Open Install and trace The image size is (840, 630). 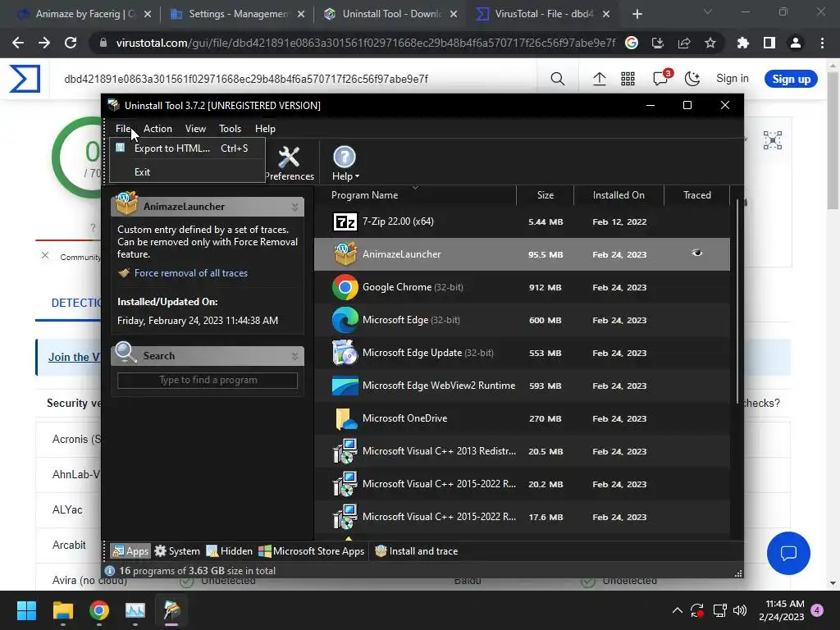click(416, 551)
